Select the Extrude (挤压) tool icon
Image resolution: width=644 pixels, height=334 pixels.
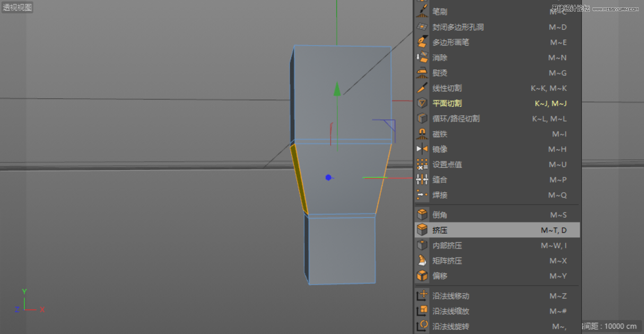point(422,229)
